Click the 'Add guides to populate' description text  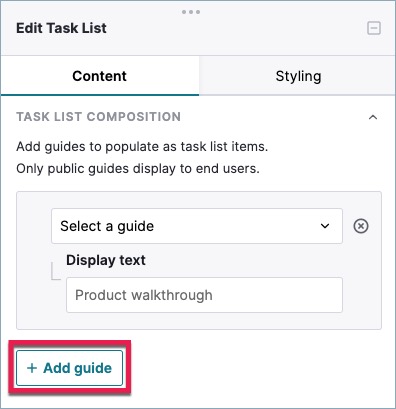[142, 147]
